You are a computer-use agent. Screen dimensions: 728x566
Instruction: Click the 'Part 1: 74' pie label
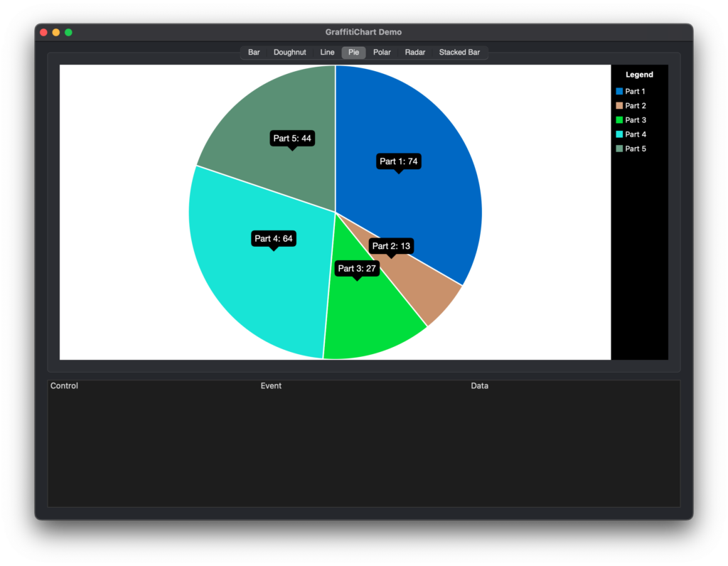coord(398,161)
